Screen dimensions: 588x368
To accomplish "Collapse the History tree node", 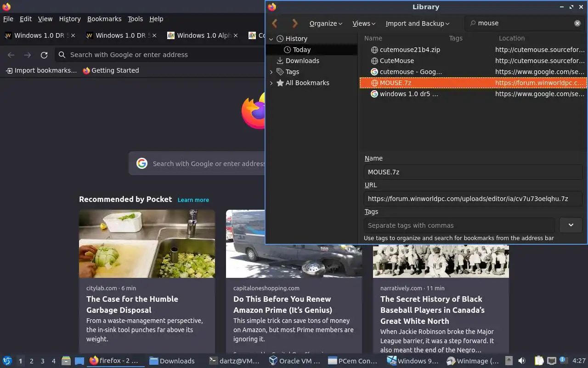I will click(x=271, y=39).
